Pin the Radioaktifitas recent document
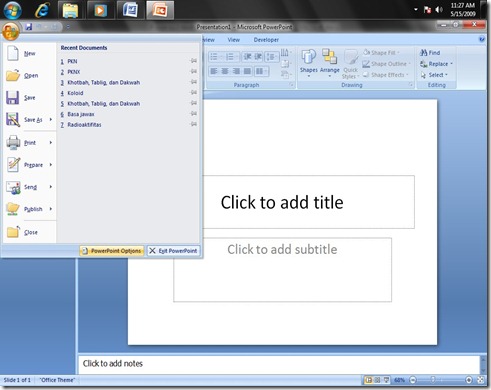The image size is (491, 390). pos(193,124)
